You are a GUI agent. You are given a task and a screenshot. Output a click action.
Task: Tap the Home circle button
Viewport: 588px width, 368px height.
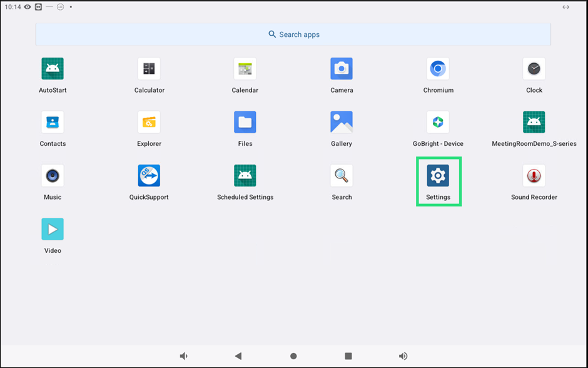point(293,356)
